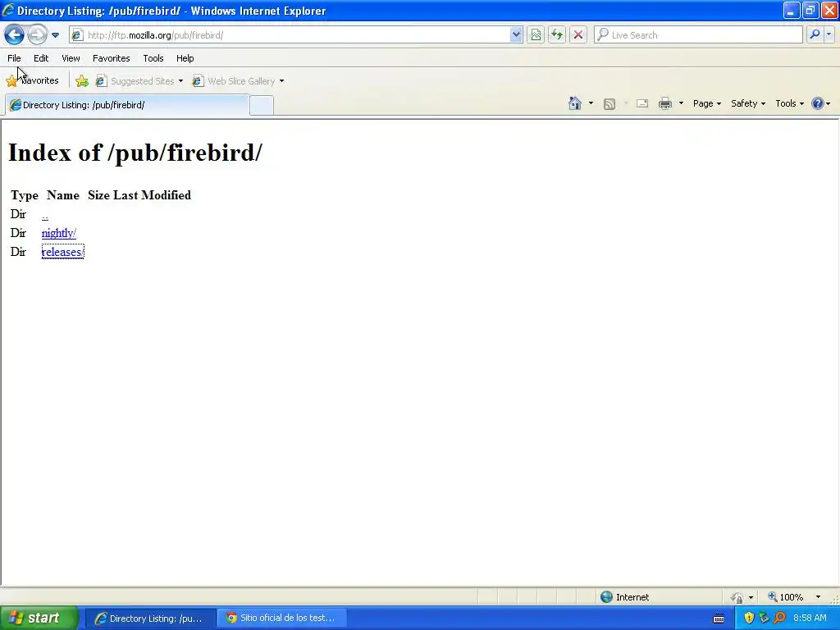840x630 pixels.
Task: Expand the Home button dropdown arrow
Action: [591, 103]
